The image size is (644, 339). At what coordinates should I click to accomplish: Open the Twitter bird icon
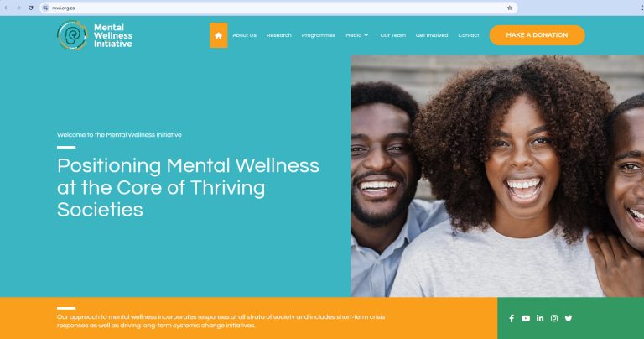click(569, 318)
